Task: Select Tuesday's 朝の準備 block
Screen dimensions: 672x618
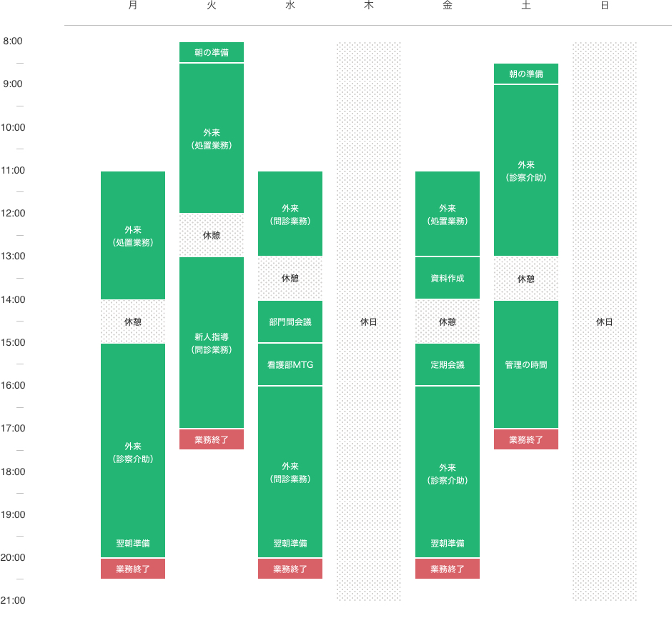Action: [x=212, y=52]
